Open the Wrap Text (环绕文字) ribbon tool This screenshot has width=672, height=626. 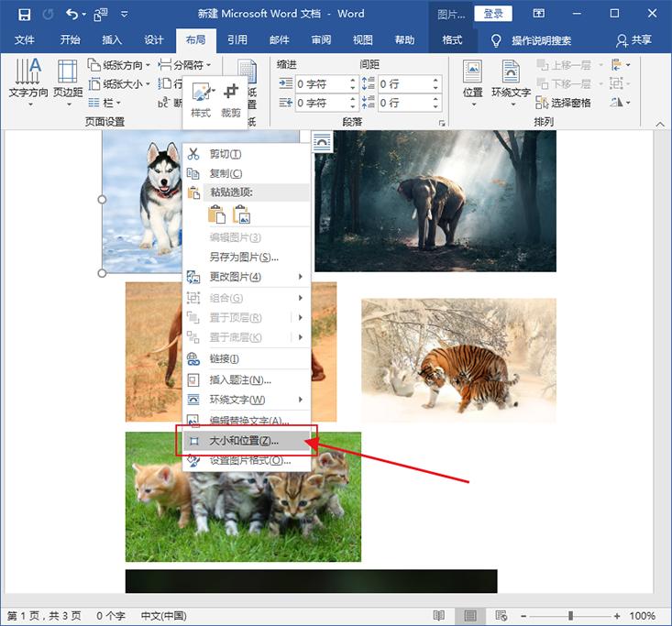coord(511,82)
